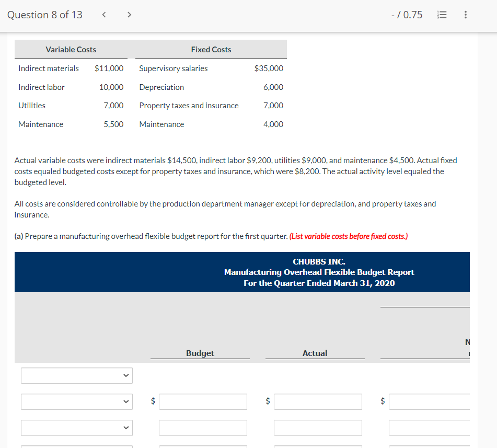This screenshot has height=448, width=497.
Task: Open the first row account dropdown
Action: (x=77, y=375)
